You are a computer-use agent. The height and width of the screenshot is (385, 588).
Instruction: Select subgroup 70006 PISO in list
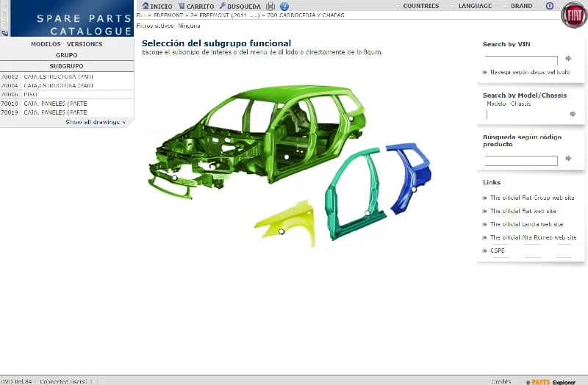(30, 94)
